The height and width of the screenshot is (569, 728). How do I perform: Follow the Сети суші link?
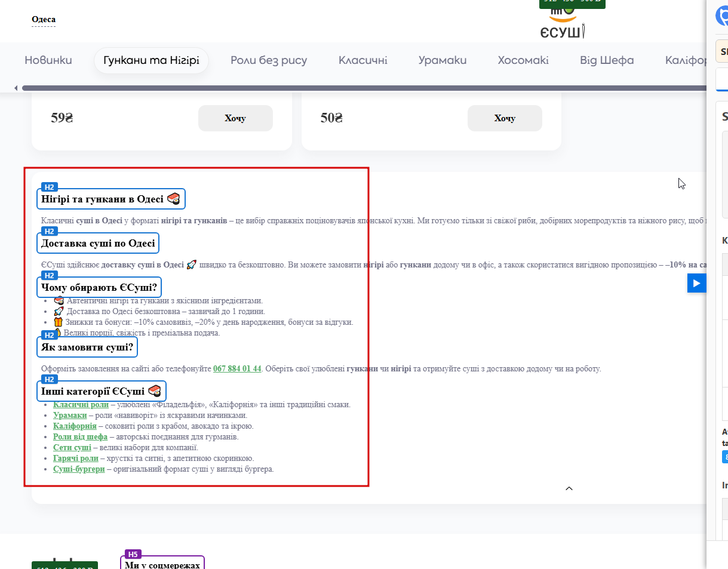[72, 447]
